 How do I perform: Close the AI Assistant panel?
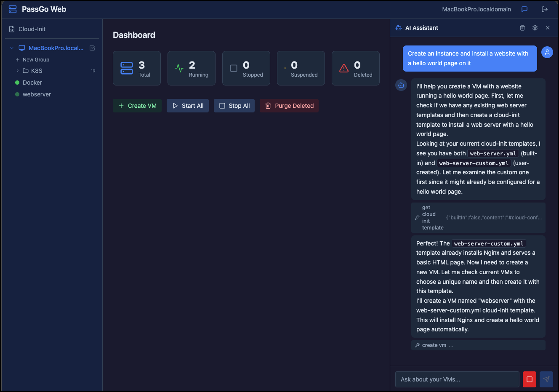(548, 28)
